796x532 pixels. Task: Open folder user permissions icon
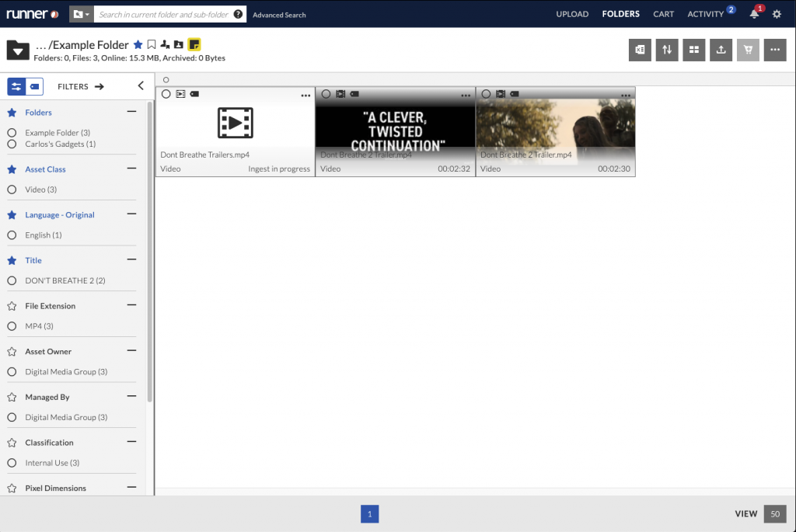tap(165, 44)
